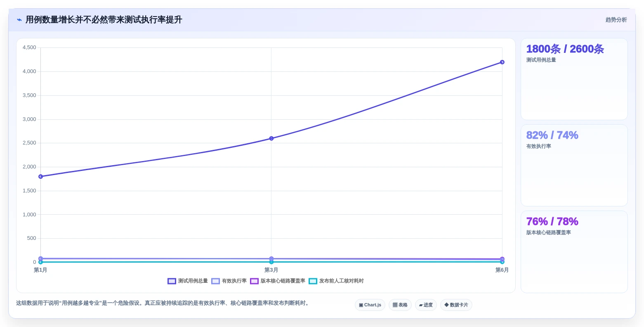Click the 76% / 78% card value

(552, 222)
